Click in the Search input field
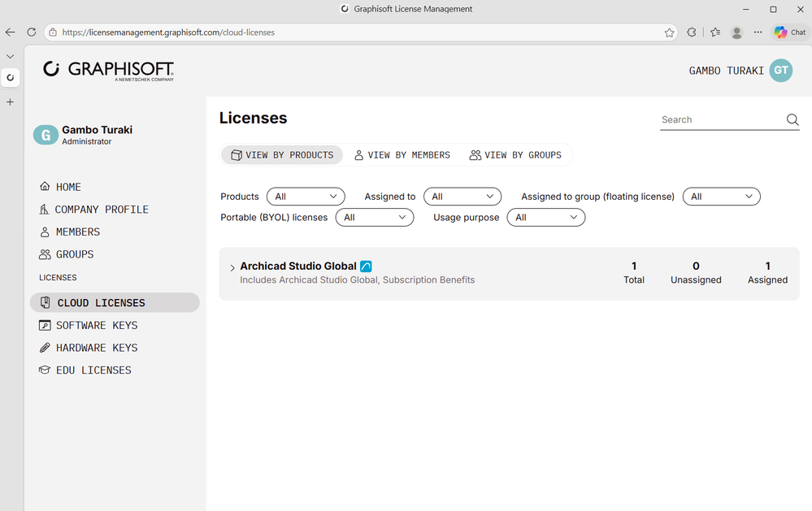The image size is (812, 511). click(x=722, y=119)
